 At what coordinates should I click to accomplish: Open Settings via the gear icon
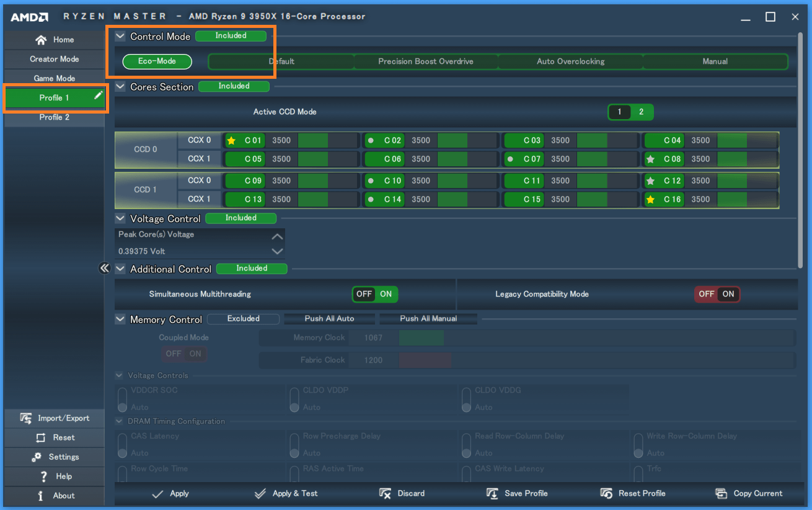point(37,457)
